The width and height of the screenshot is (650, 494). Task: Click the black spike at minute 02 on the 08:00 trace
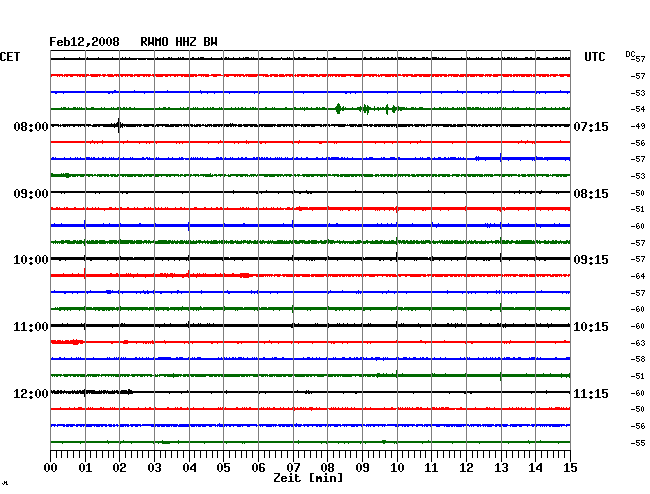tap(119, 125)
